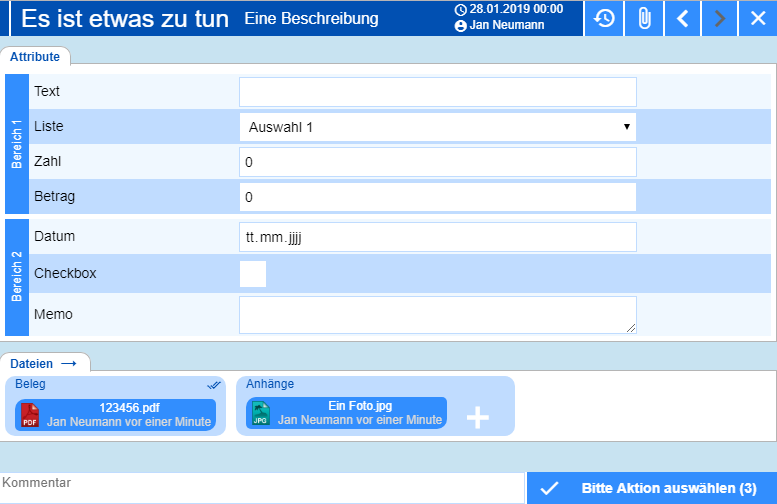Viewport: 777px width, 504px height.
Task: Click into the Betrag amount field
Action: (438, 197)
